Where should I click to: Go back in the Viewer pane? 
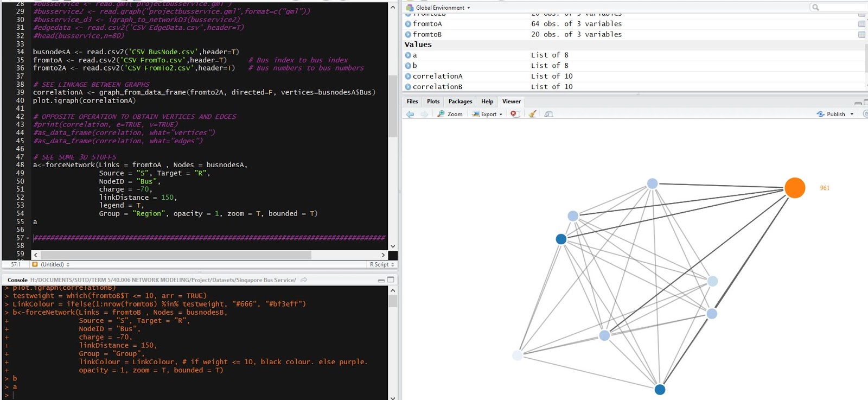pyautogui.click(x=410, y=114)
